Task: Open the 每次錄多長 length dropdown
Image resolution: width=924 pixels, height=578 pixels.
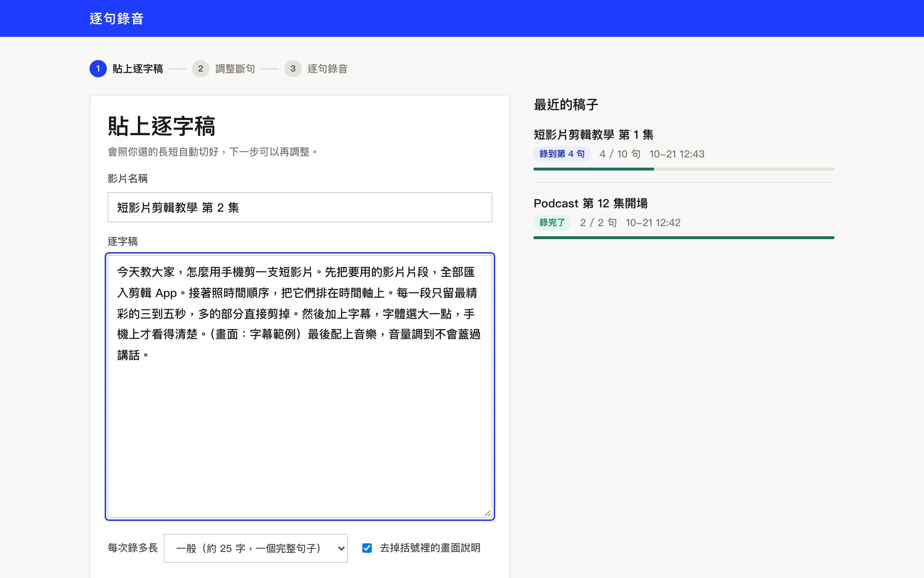Action: click(x=256, y=548)
